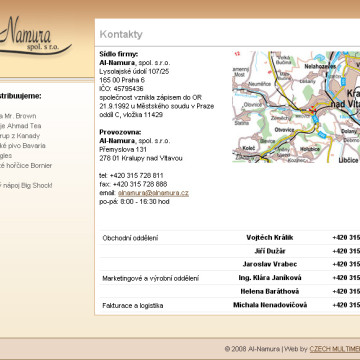
Task: Click the Jaroslav Vrabec contact name
Action: (270, 264)
